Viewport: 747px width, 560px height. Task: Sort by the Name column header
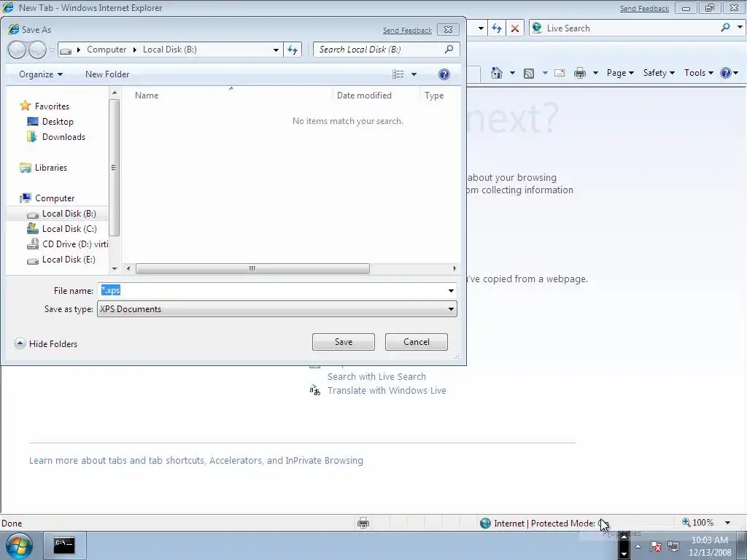146,96
